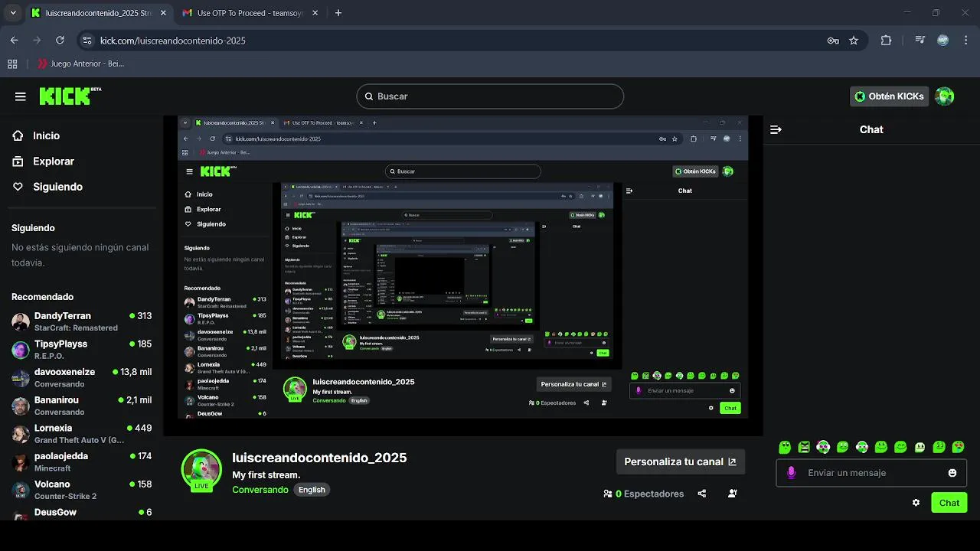Open the emoji picker in the message box

pos(952,473)
